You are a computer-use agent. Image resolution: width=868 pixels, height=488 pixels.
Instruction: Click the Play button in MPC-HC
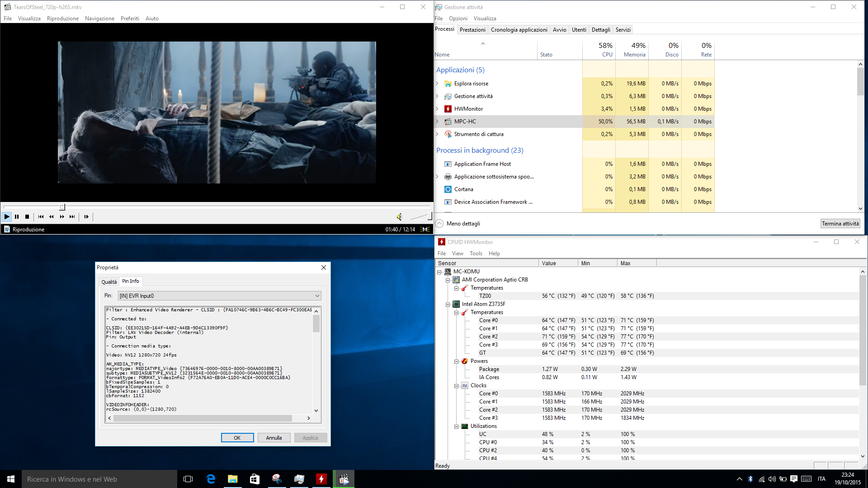(7, 217)
